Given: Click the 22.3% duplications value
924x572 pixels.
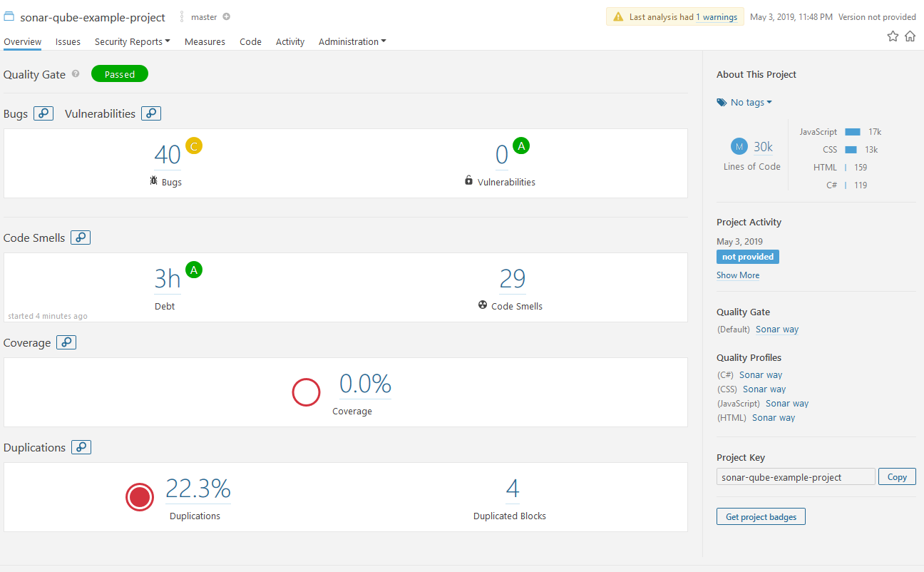Looking at the screenshot, I should click(198, 489).
